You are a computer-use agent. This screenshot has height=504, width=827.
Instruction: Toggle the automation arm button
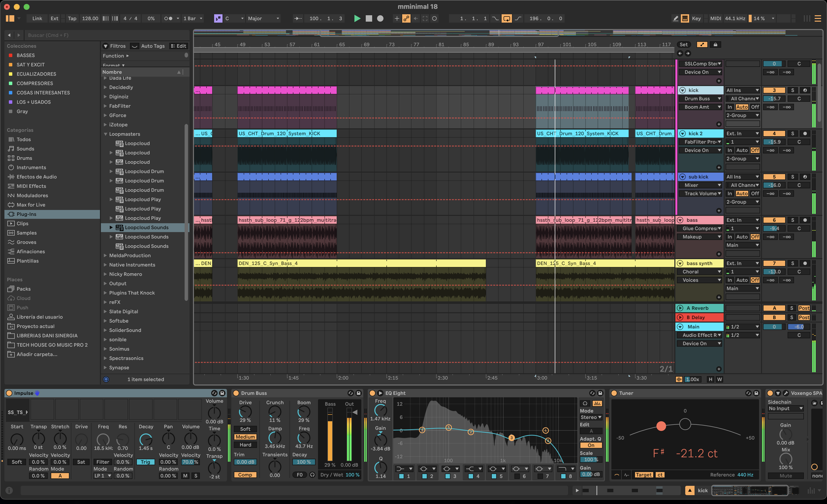(x=406, y=18)
